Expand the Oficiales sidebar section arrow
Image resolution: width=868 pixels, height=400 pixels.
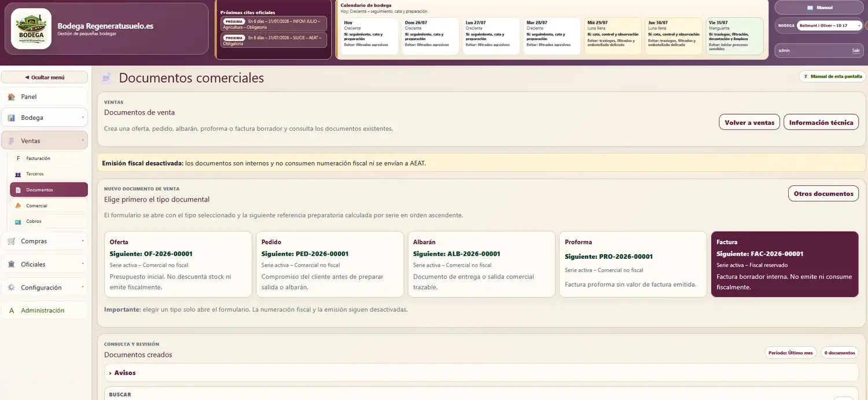pos(83,264)
